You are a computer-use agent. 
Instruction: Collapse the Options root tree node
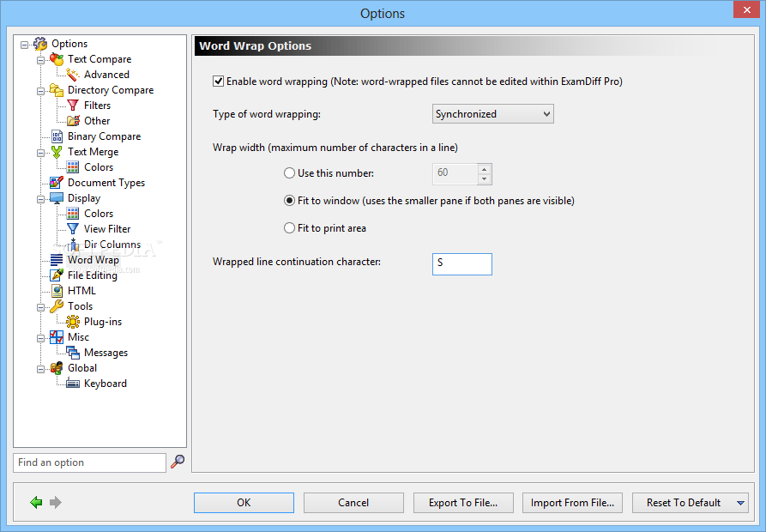24,45
